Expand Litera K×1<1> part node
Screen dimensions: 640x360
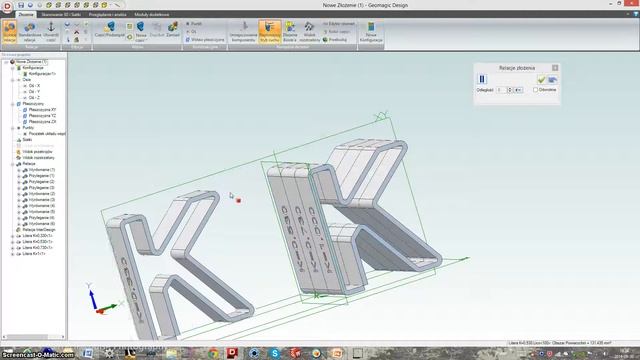point(13,254)
